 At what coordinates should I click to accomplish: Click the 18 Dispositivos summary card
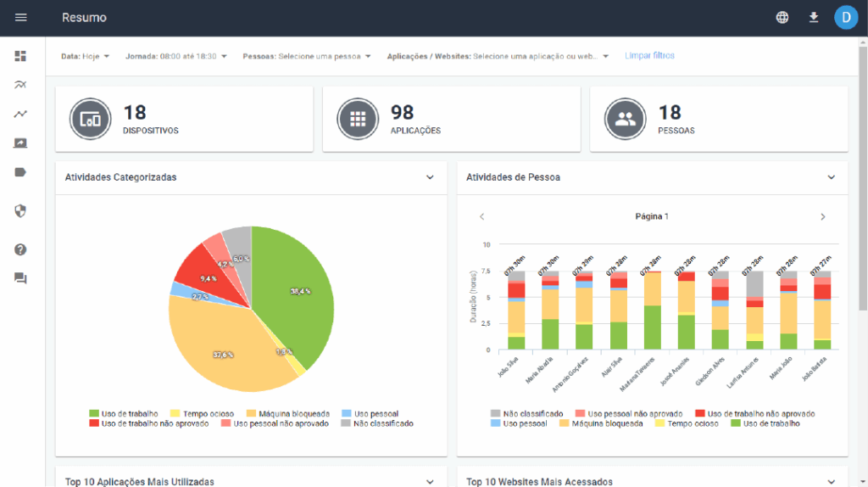[x=184, y=120]
